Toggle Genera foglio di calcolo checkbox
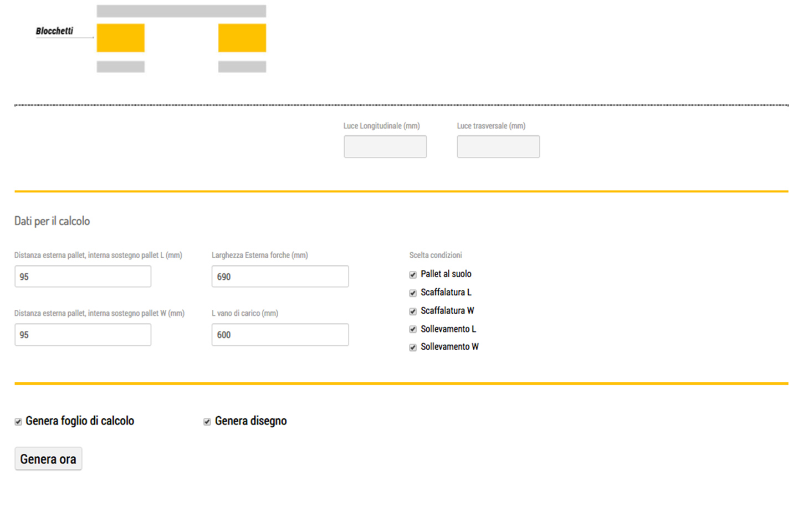 [18, 422]
